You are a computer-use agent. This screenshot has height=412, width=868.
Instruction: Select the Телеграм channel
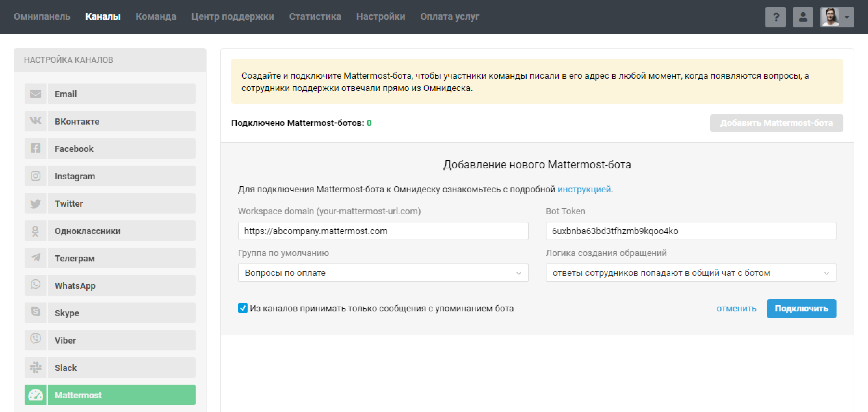(110, 258)
